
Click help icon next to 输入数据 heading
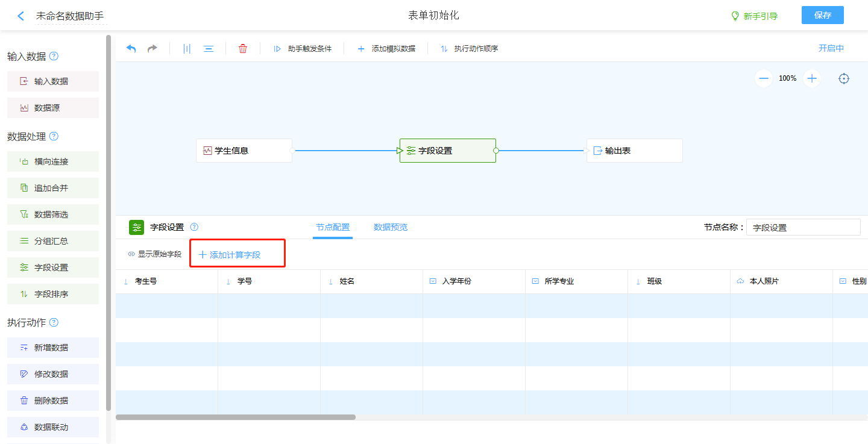(54, 57)
